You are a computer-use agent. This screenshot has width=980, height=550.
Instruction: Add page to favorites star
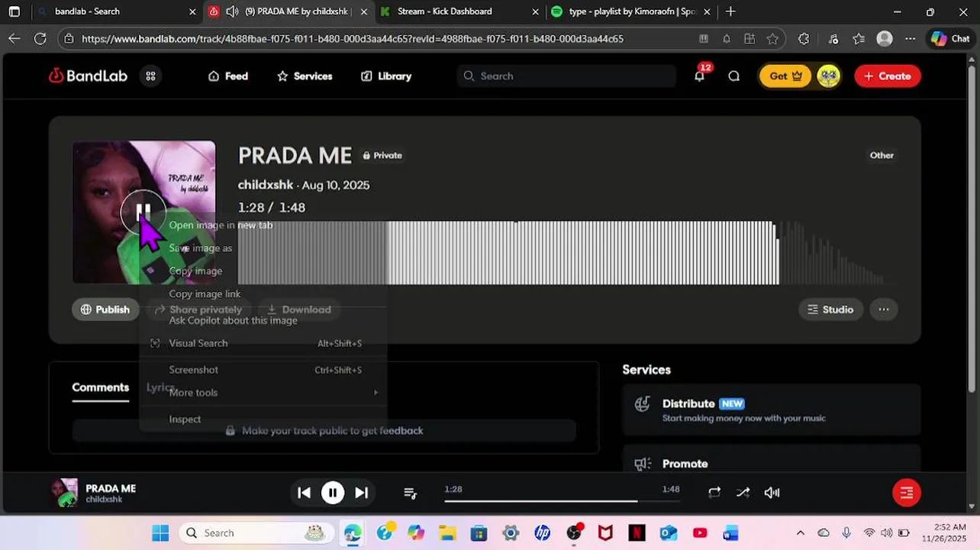click(x=773, y=39)
